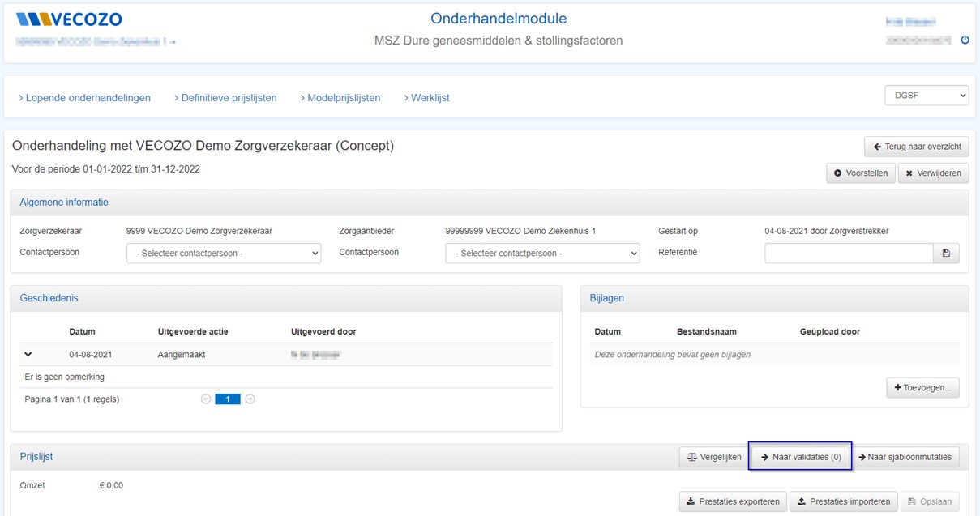Click the power logout icon
The width and height of the screenshot is (980, 516).
click(965, 40)
